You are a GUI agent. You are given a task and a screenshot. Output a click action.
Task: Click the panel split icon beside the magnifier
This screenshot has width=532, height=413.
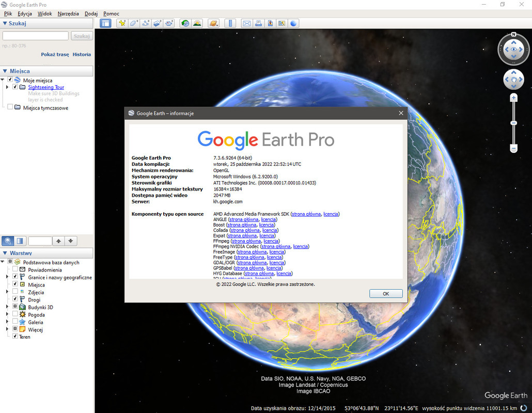(x=20, y=241)
